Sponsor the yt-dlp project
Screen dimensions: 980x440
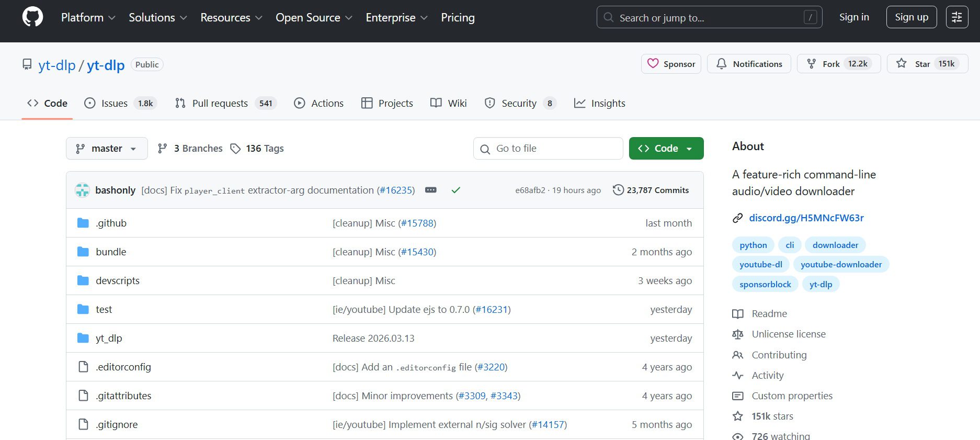[671, 64]
